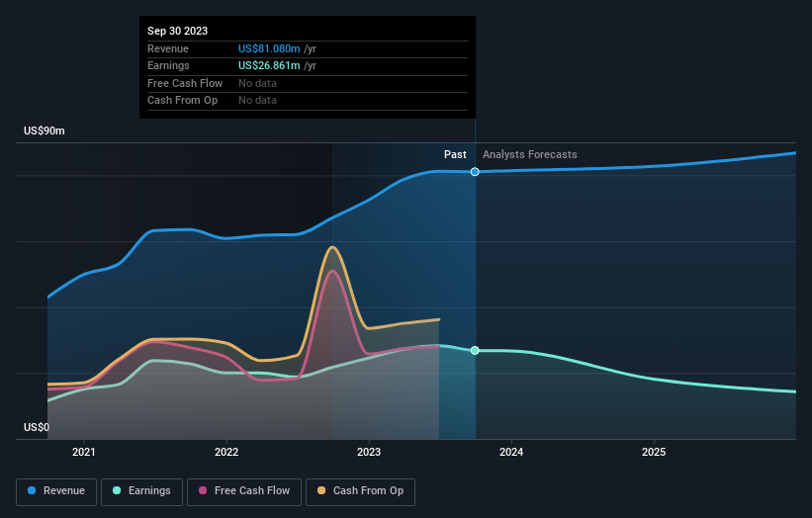Click the 'Past' label on chart
The image size is (812, 518).
coord(455,154)
